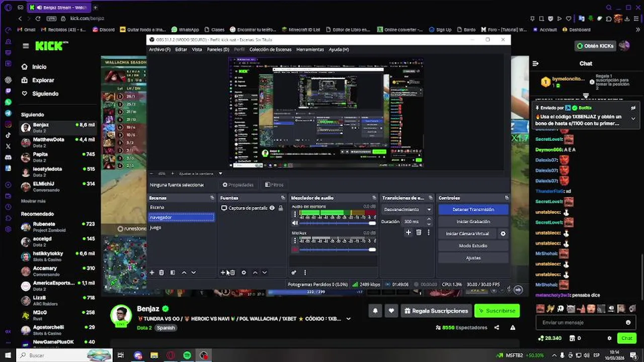Mute Audio del escritorio speaker icon
This screenshot has height=362, width=644.
point(295,223)
